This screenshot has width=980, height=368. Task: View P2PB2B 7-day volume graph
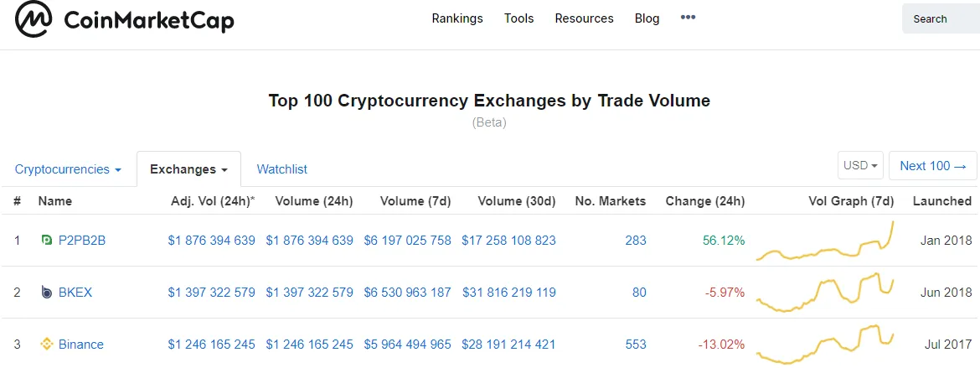[x=825, y=241]
